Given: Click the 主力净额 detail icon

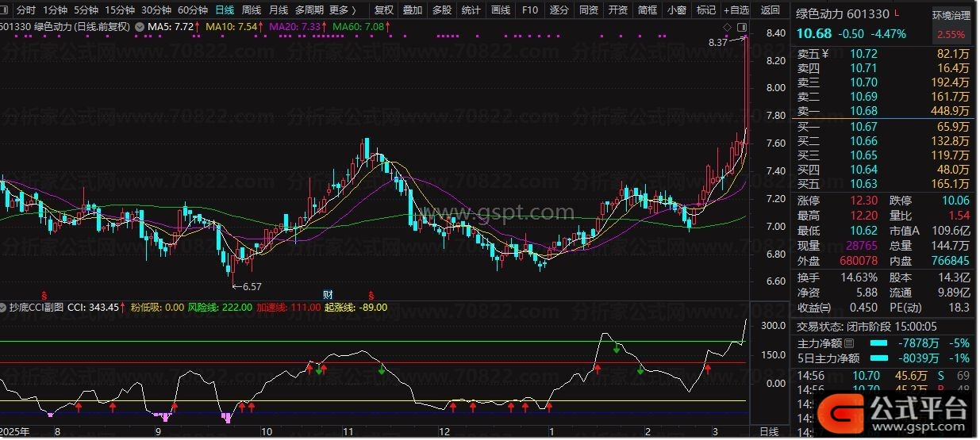Looking at the screenshot, I should pos(850,343).
